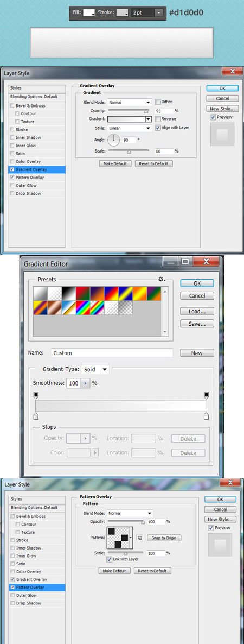Open the gradient picker arrow beside Gradient preview
Image resolution: width=244 pixels, height=644 pixels.
(149, 119)
